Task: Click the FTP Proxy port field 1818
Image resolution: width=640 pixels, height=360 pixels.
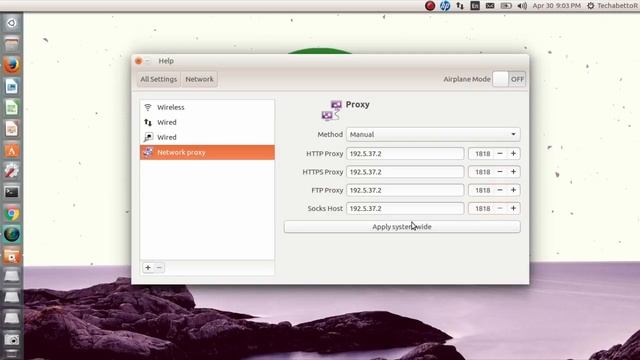Action: tap(481, 190)
